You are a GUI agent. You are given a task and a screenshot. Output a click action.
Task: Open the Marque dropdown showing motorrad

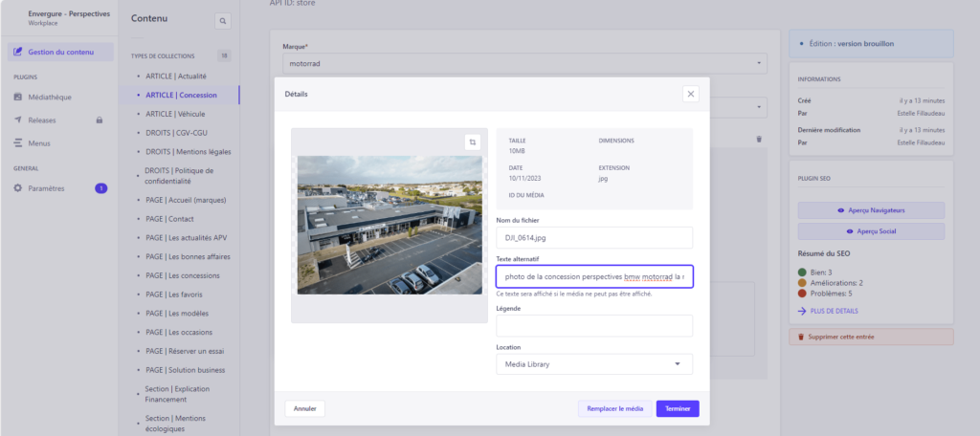(x=524, y=63)
